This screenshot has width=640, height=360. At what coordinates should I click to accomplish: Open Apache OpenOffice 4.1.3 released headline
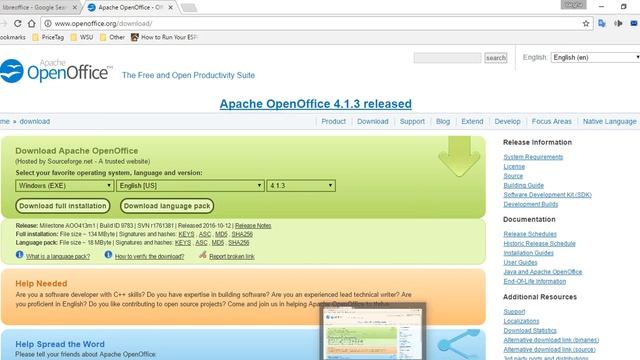tap(316, 104)
